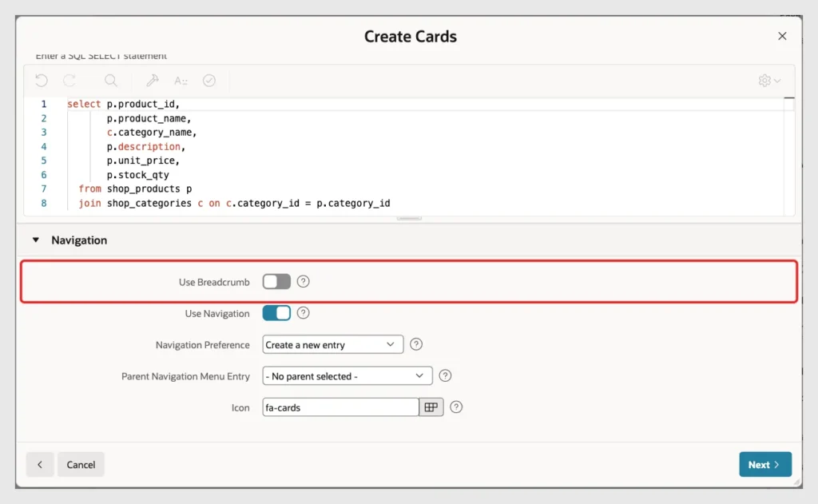Click the p.product_name line in the editor
This screenshot has width=818, height=504.
pyautogui.click(x=149, y=118)
